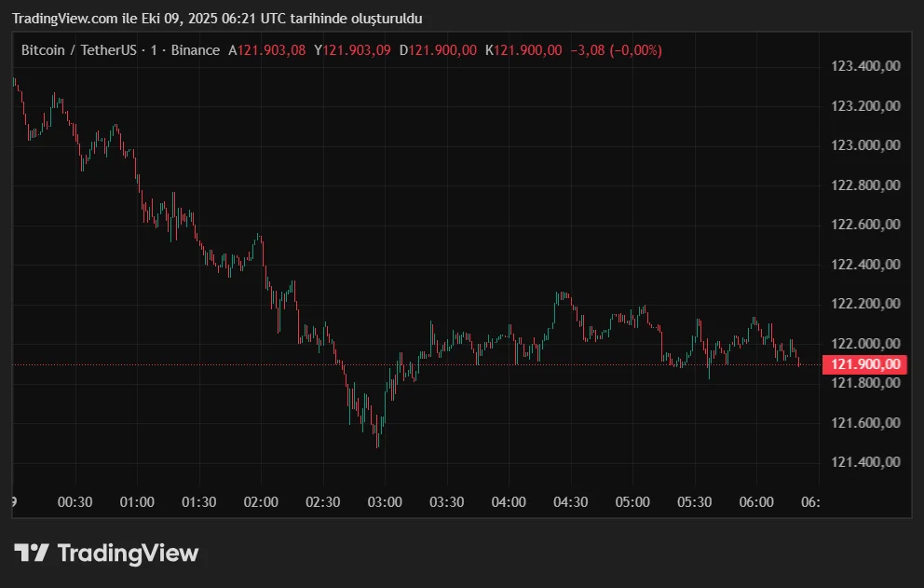The width and height of the screenshot is (924, 588).
Task: Click the −3,08 (−0,00%) change value
Action: [x=616, y=50]
